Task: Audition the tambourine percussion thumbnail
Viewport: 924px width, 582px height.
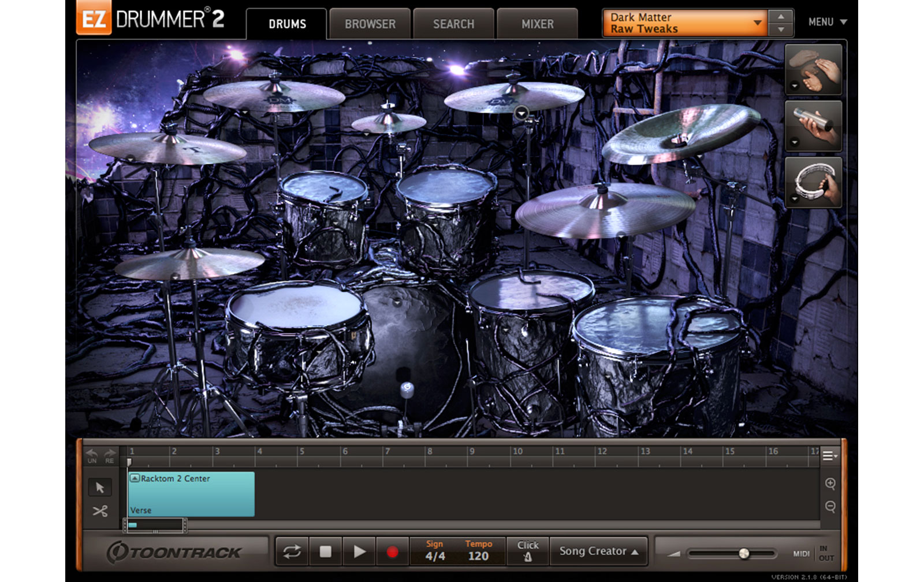Action: point(813,183)
